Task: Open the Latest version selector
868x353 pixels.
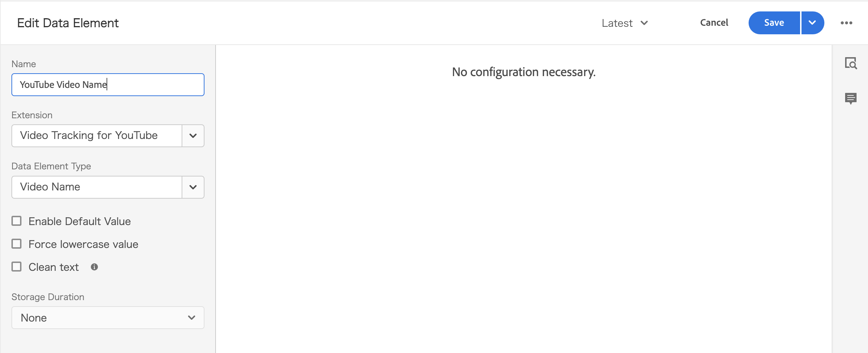Action: pyautogui.click(x=625, y=23)
